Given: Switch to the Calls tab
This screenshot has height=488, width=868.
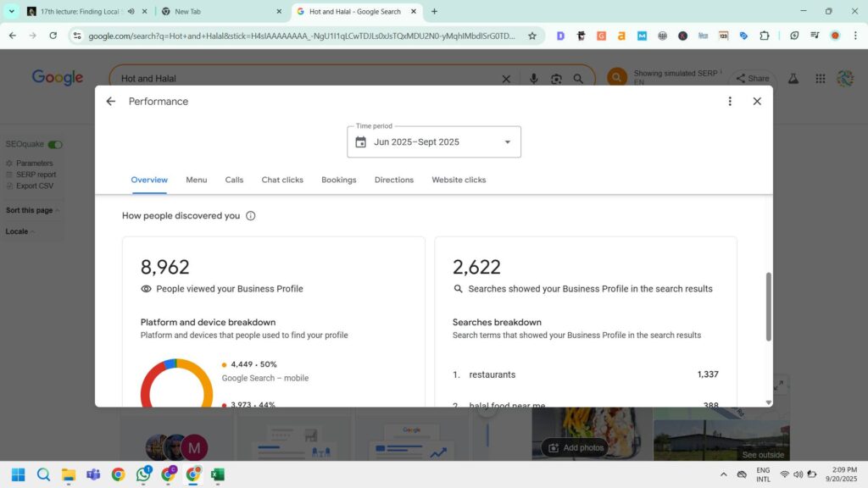Looking at the screenshot, I should (234, 180).
